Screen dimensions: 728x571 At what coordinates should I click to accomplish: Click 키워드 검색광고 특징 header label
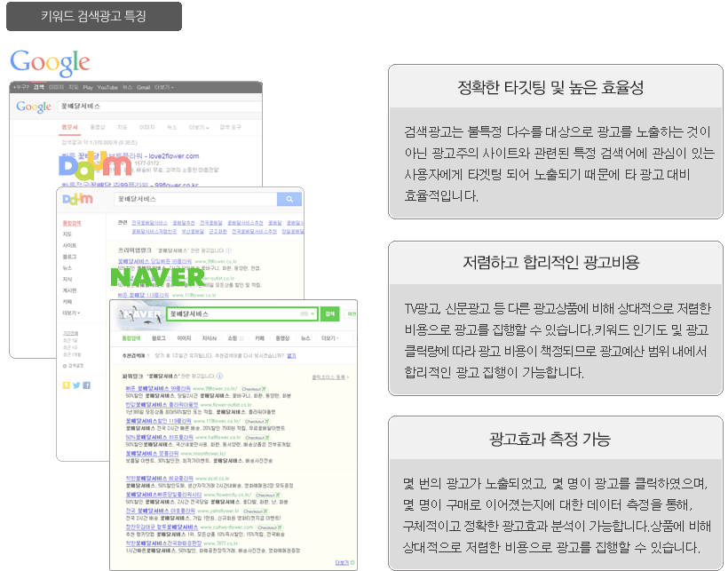point(94,16)
